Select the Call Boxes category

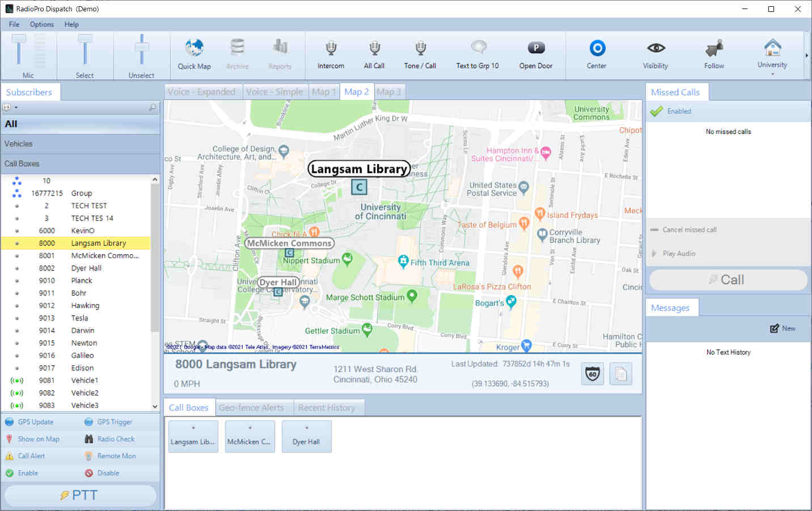(x=81, y=164)
